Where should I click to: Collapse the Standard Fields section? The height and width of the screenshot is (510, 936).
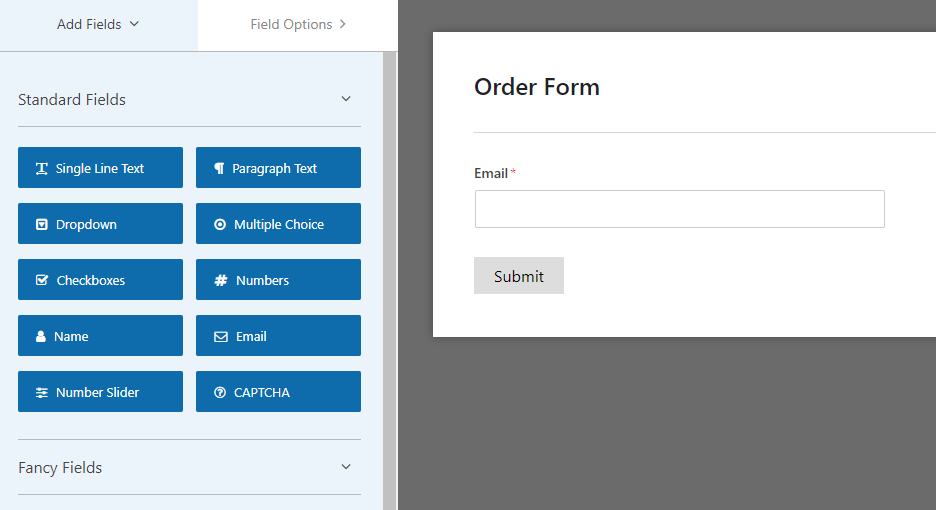tap(346, 99)
